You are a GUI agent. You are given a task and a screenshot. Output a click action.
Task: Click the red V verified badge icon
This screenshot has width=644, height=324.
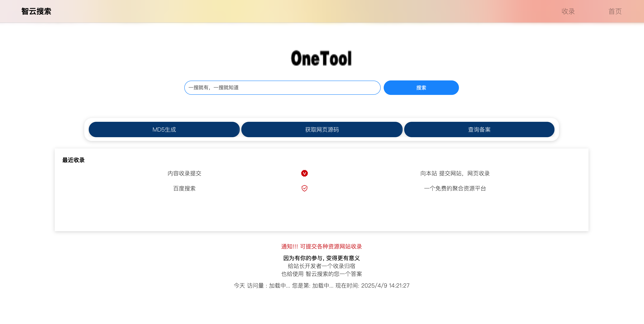[x=304, y=173]
